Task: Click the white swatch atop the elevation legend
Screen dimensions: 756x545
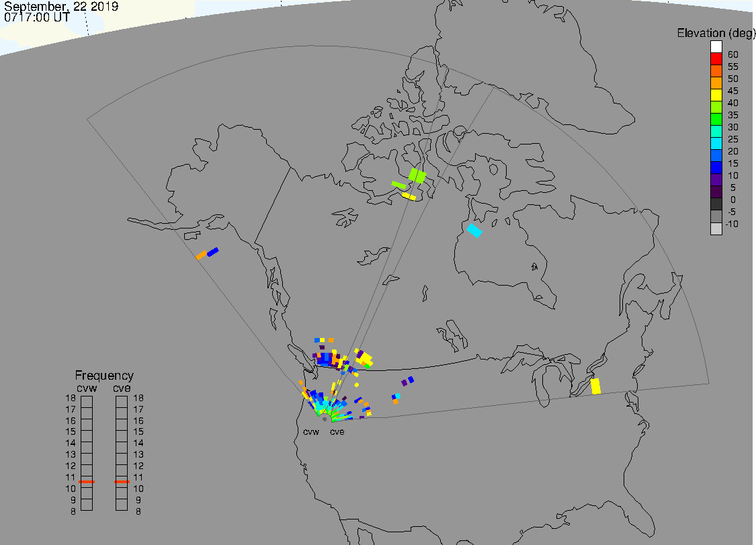Action: [716, 47]
